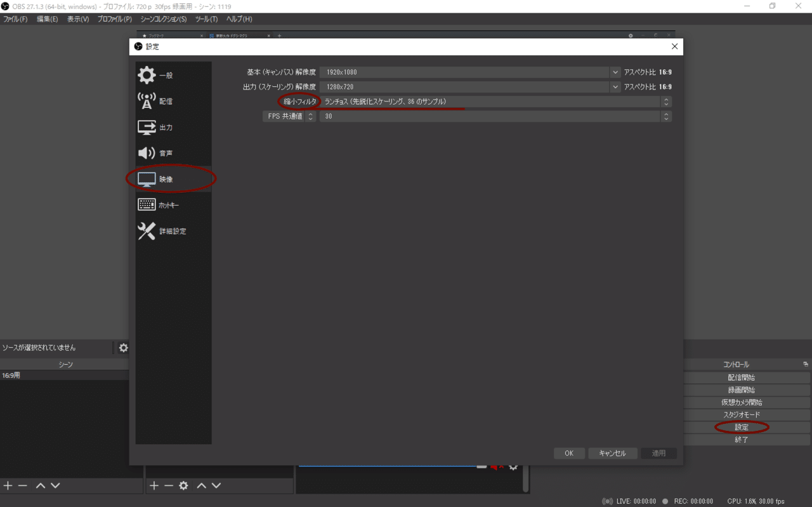The height and width of the screenshot is (507, 812).
Task: Open the FPS value dropdown showing 30
Action: pos(495,116)
